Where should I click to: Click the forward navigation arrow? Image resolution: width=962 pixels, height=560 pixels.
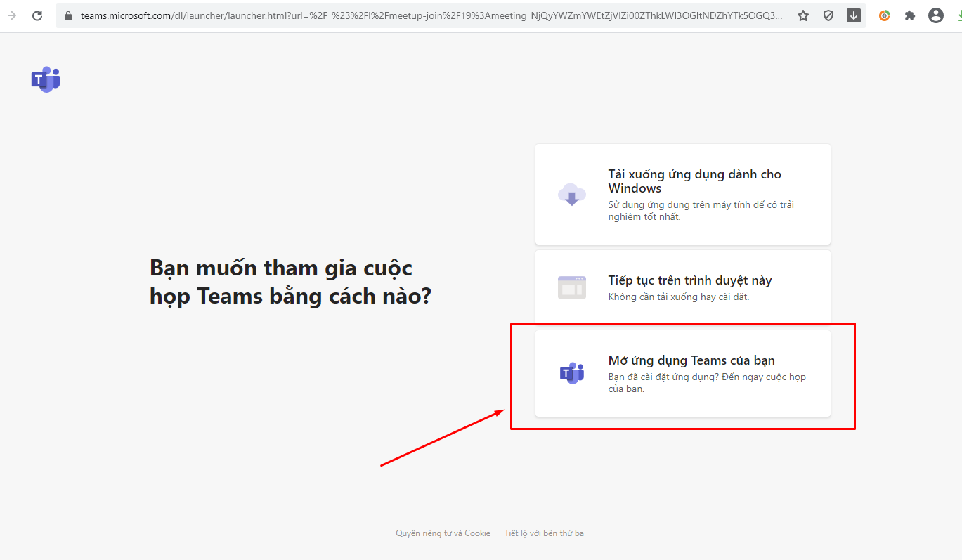[12, 15]
